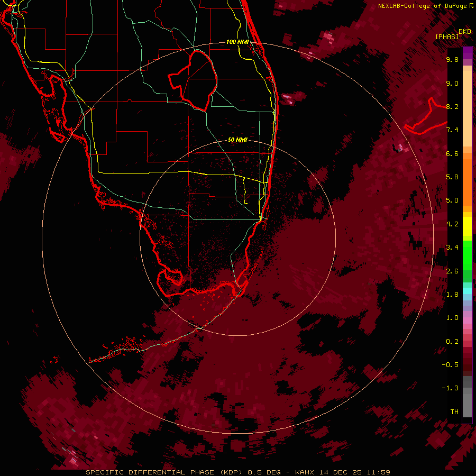The height and width of the screenshot is (476, 476).
Task: Click the "TH" threshold label on the scale
Action: (x=454, y=412)
